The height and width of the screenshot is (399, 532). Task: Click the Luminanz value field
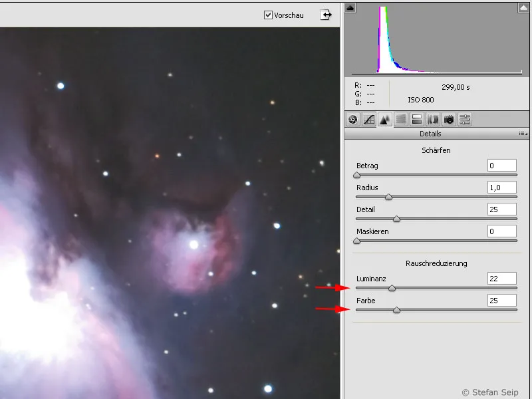(502, 279)
